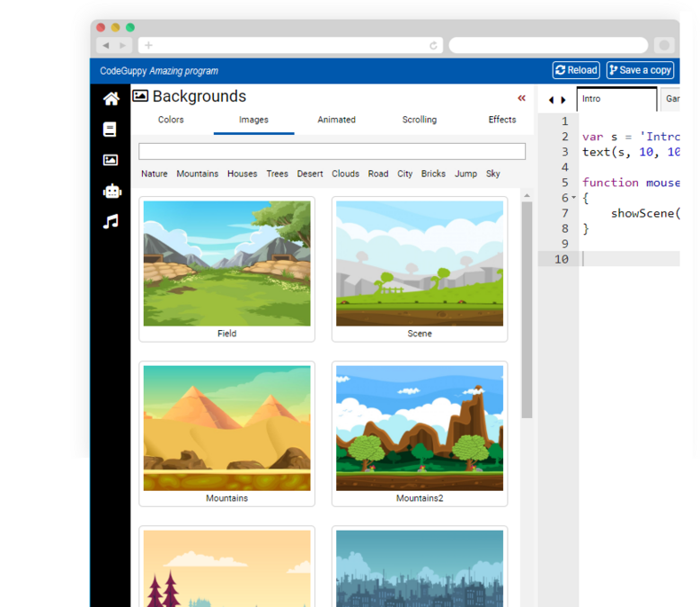Click the music note icon
The height and width of the screenshot is (607, 700).
point(111,221)
